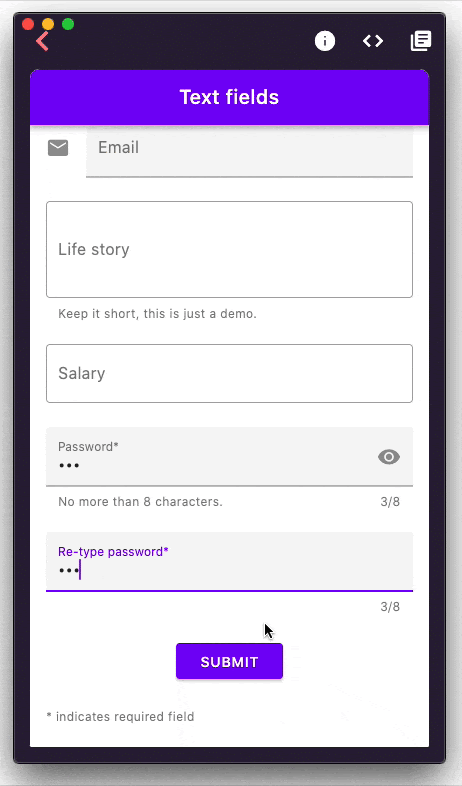Show source code with the angle brackets icon
The width and height of the screenshot is (462, 786).
373,41
